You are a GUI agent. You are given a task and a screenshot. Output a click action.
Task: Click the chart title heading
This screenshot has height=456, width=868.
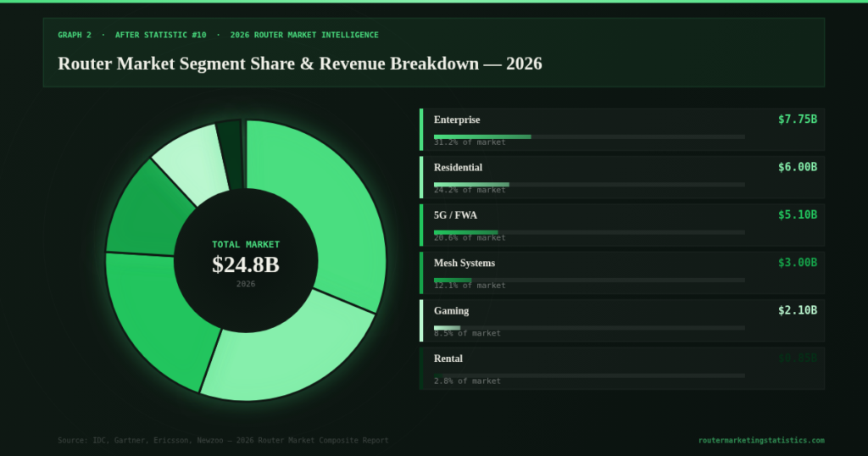pos(300,64)
